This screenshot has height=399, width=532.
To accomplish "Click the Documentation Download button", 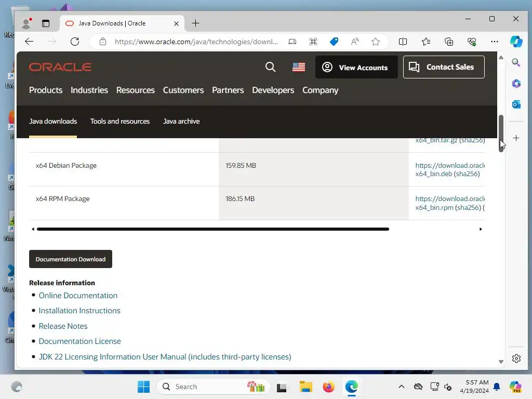I will [x=71, y=259].
